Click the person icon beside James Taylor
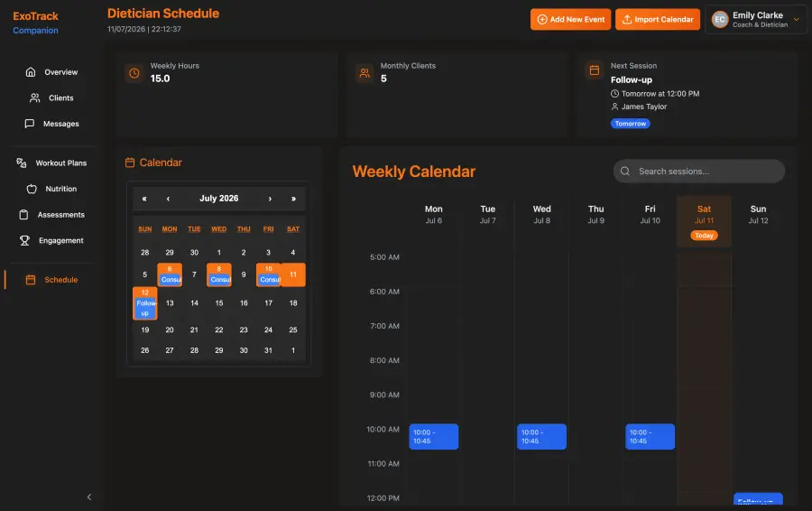 [614, 107]
